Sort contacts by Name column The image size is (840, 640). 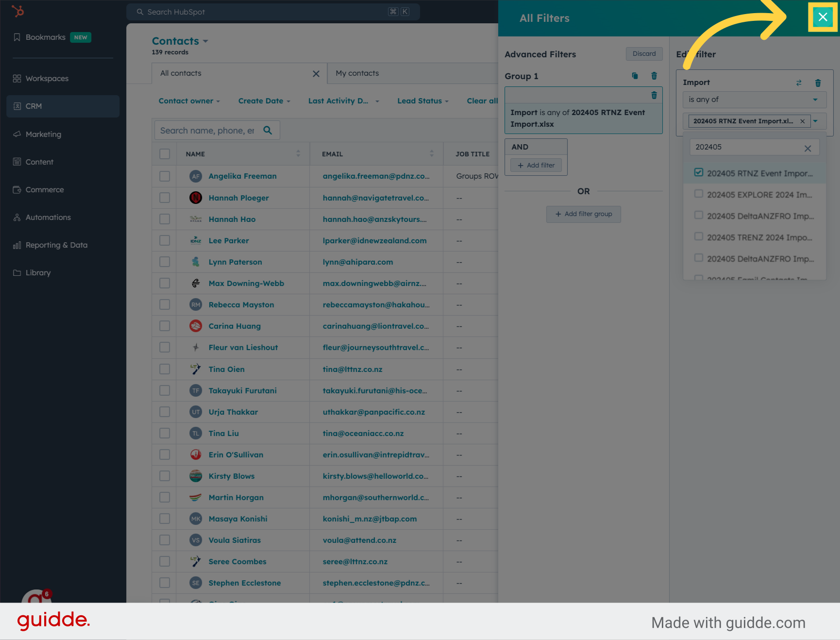[298, 153]
